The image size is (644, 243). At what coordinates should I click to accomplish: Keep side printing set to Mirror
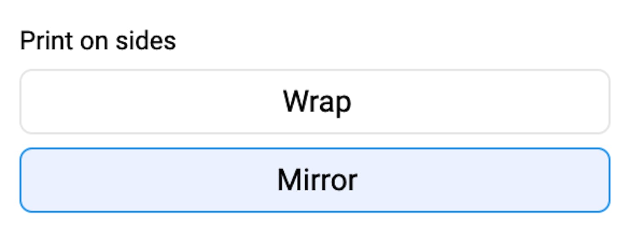[315, 180]
